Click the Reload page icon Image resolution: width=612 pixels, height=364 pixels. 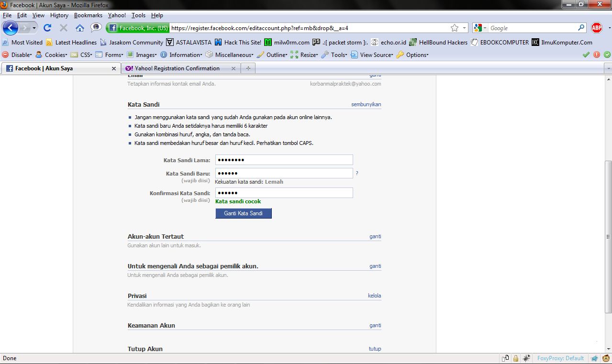[x=47, y=28]
